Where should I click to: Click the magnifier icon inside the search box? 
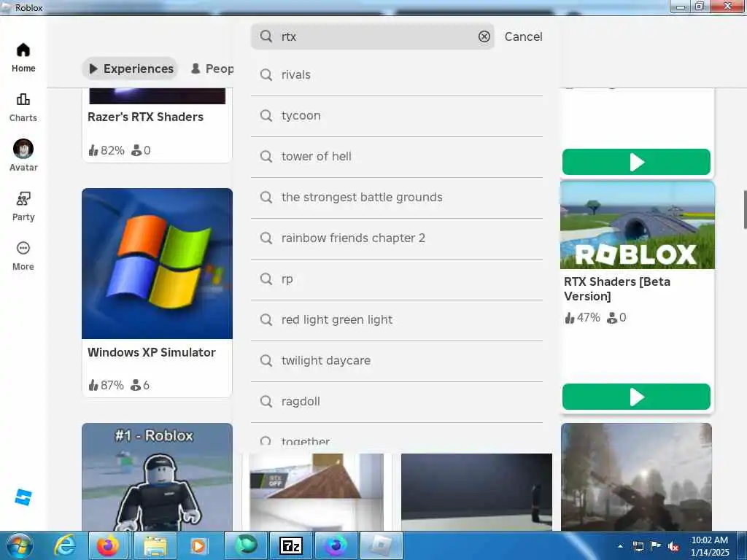coord(266,36)
